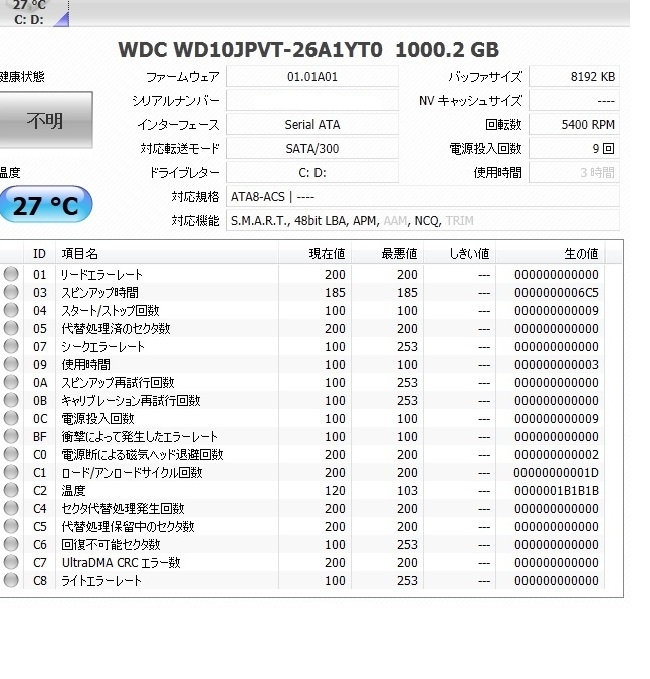Click the status circle for attribute 09
Image resolution: width=650 pixels, height=679 pixels.
[x=11, y=364]
